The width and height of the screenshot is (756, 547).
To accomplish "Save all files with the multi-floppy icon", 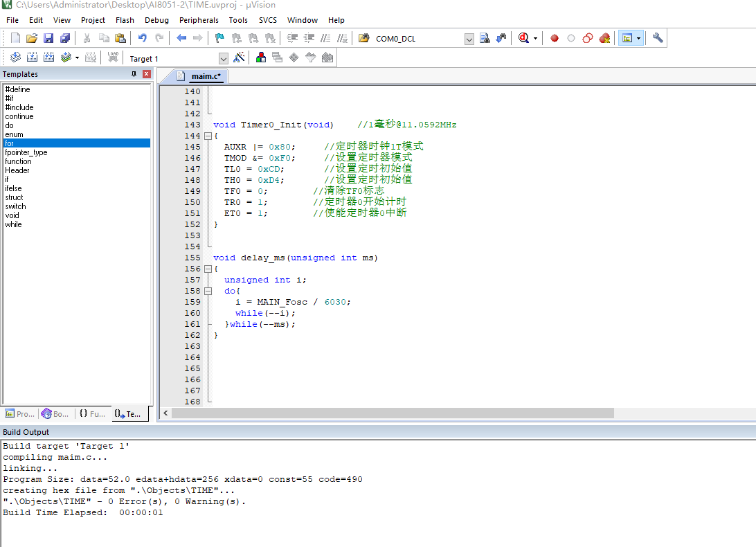I will pos(64,38).
